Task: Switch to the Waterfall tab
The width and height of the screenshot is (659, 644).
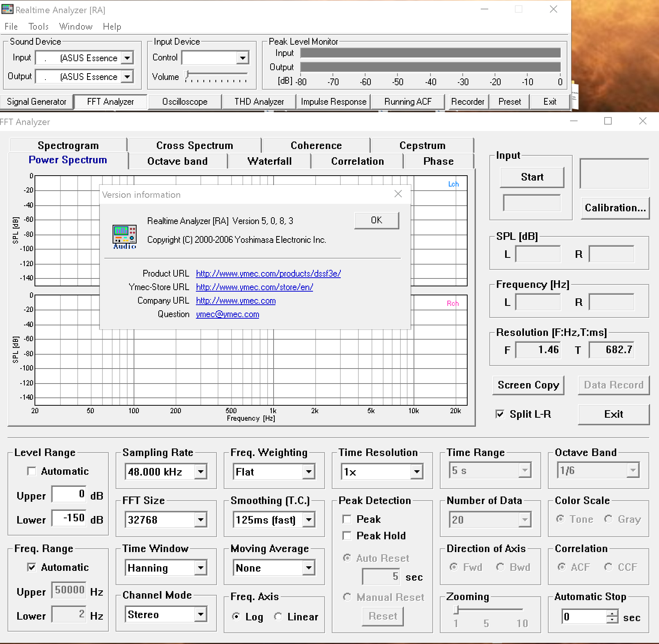Action: [x=269, y=161]
